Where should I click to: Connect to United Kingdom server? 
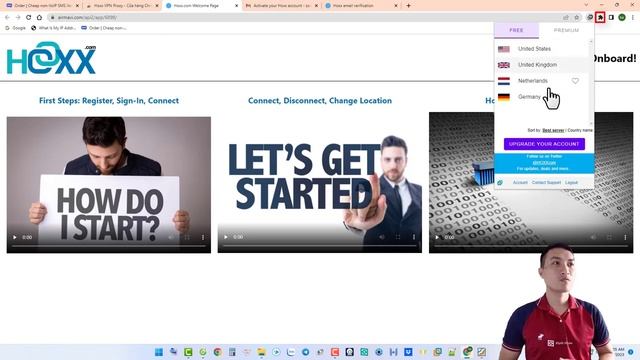[x=541, y=65]
